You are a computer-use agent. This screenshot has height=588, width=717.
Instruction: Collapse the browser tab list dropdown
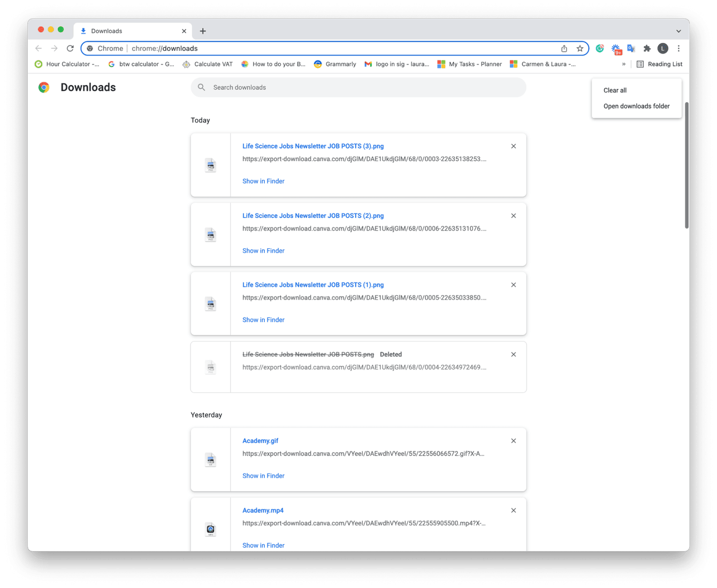point(678,30)
